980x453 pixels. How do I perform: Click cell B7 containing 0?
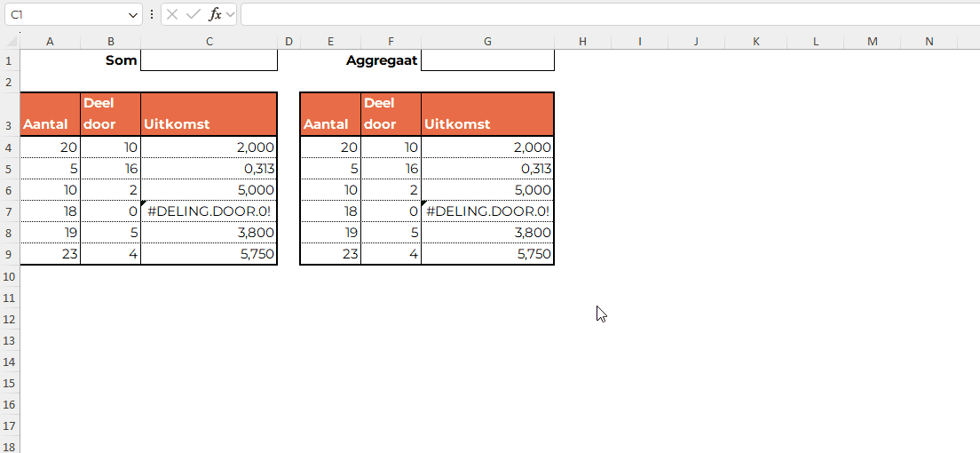click(111, 211)
